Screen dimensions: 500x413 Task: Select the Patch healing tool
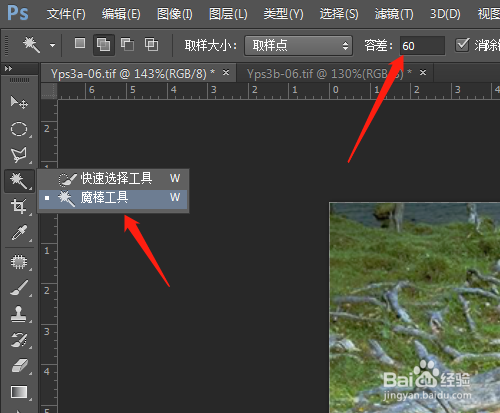[19, 262]
